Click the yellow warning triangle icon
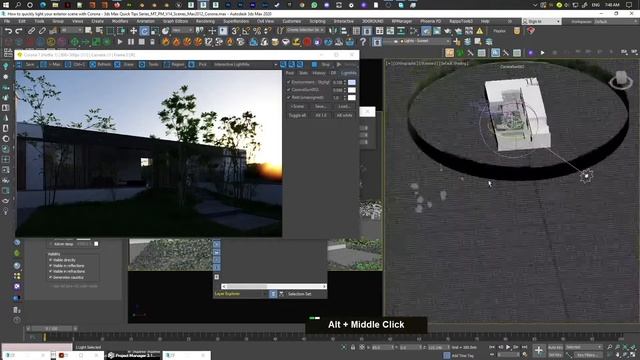This screenshot has width=640, height=360. pyautogui.click(x=480, y=31)
